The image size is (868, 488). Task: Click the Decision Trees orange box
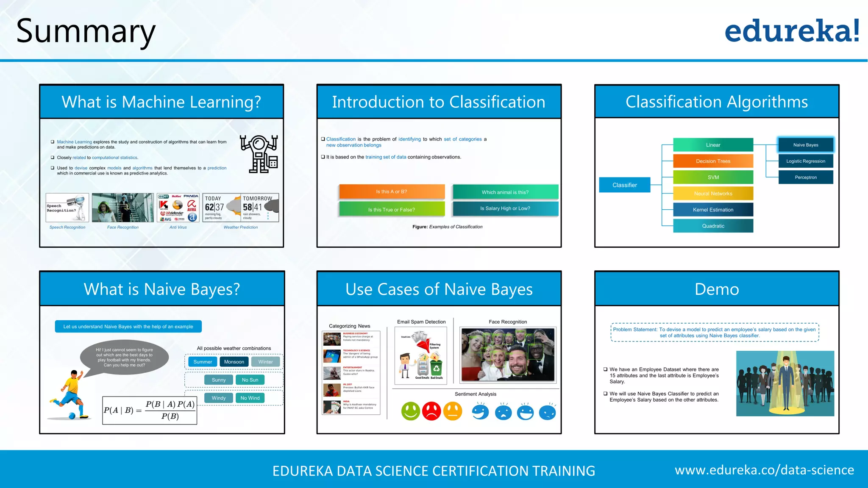713,161
